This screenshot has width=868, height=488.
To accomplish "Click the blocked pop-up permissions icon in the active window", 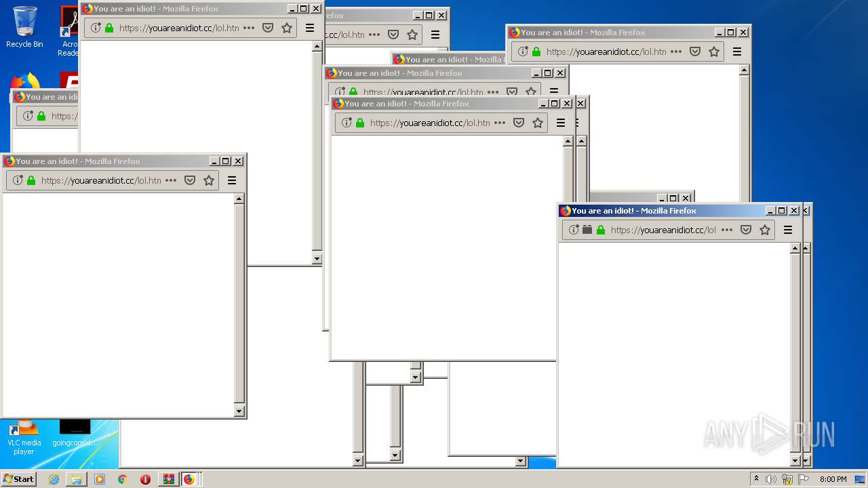I will click(587, 230).
